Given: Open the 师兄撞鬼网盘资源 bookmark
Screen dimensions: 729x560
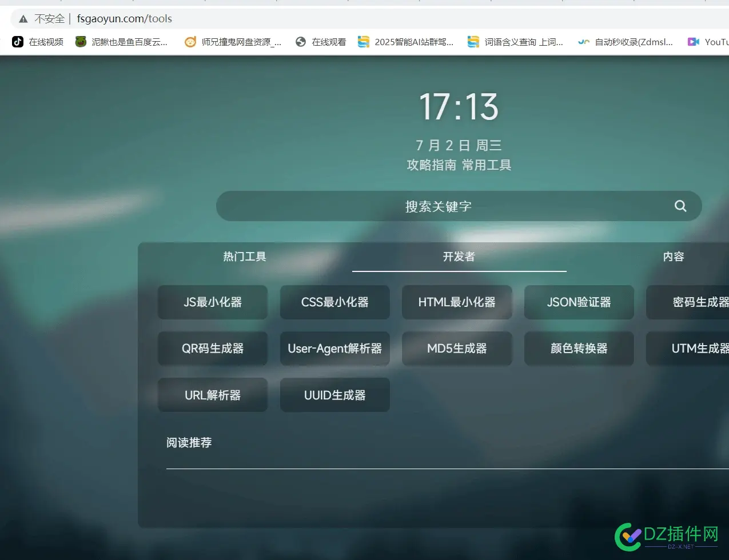Looking at the screenshot, I should (233, 42).
